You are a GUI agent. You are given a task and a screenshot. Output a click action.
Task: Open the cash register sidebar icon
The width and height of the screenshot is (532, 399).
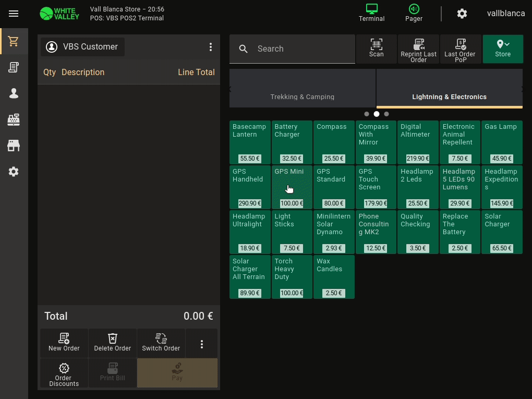14,119
